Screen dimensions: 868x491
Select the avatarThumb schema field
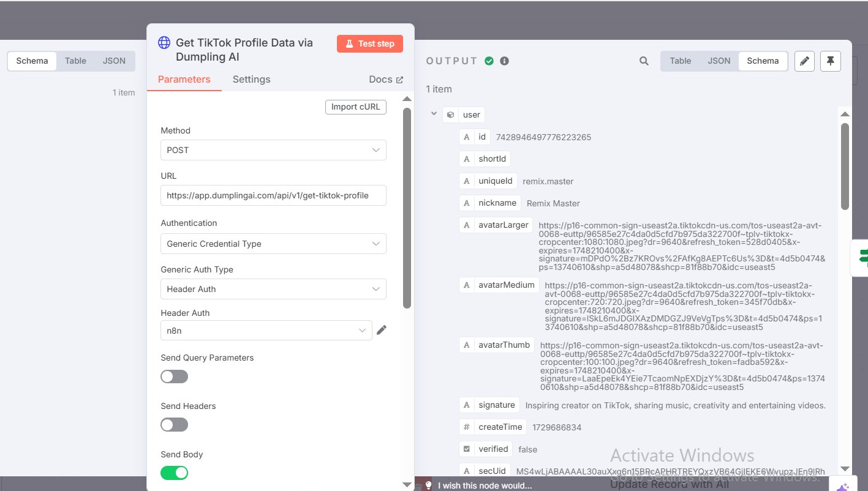497,345
